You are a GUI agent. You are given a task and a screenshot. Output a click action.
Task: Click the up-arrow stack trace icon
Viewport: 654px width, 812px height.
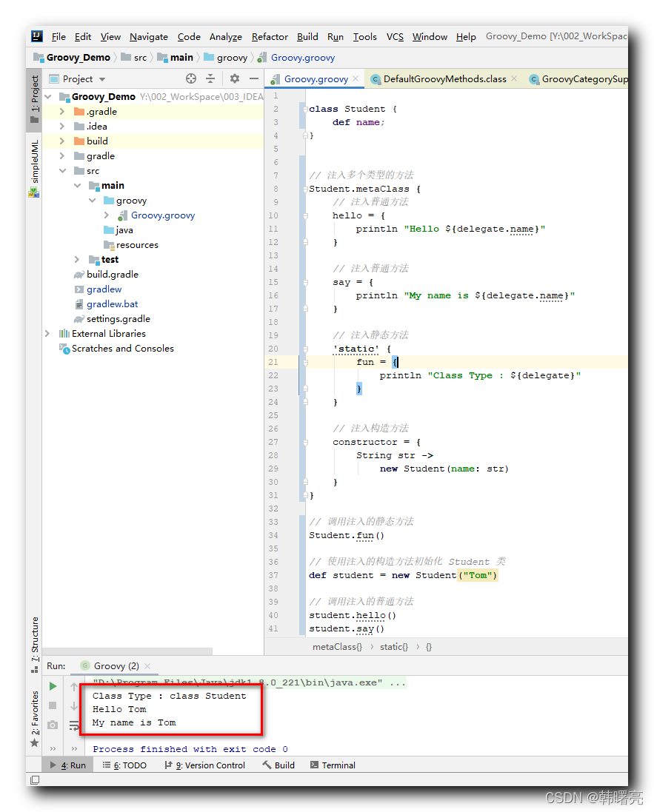tap(74, 687)
